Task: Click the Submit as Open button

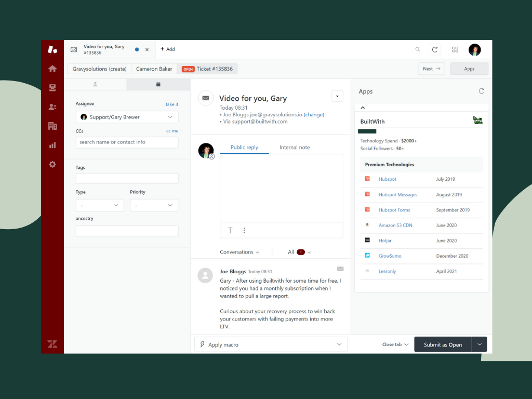Action: point(442,344)
